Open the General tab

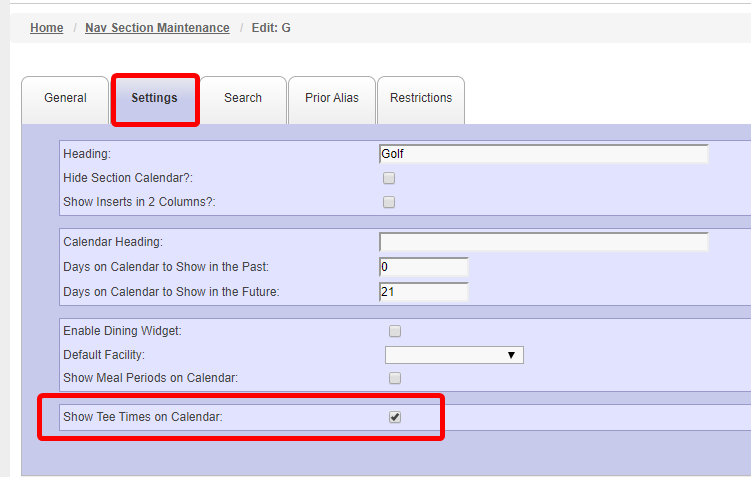(x=65, y=100)
